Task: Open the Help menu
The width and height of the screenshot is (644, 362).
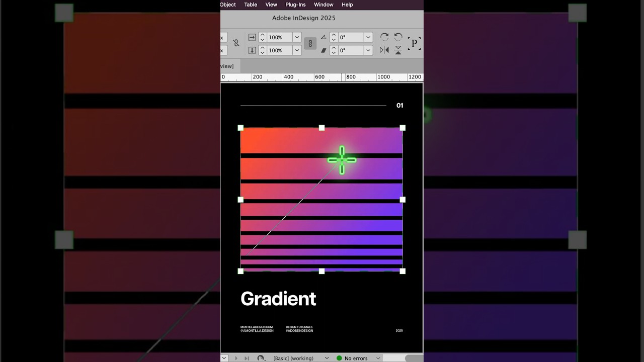Action: click(347, 5)
